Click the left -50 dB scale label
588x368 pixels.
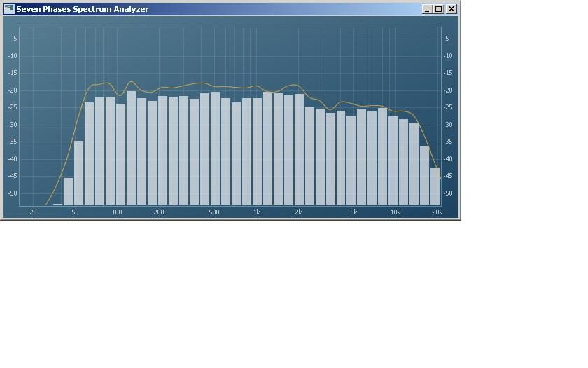(x=13, y=193)
